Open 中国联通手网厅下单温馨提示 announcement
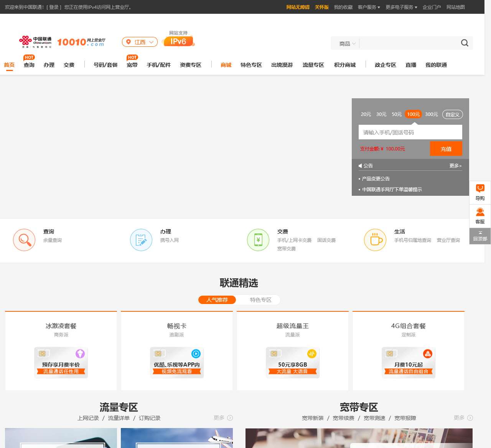 (x=392, y=189)
